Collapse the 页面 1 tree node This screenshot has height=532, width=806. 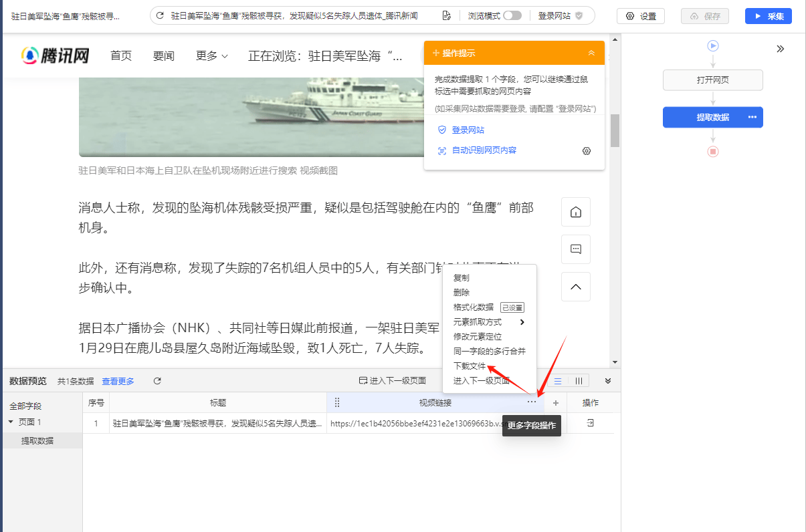(11, 422)
